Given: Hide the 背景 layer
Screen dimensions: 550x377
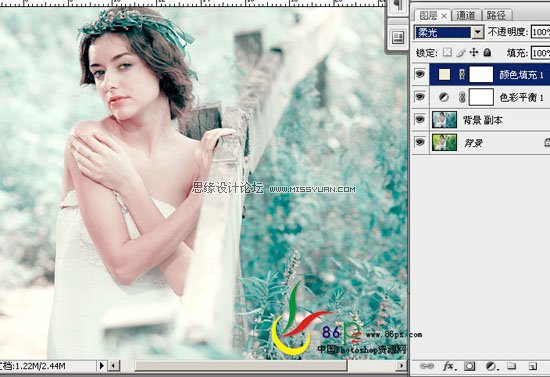Looking at the screenshot, I should pyautogui.click(x=420, y=142).
